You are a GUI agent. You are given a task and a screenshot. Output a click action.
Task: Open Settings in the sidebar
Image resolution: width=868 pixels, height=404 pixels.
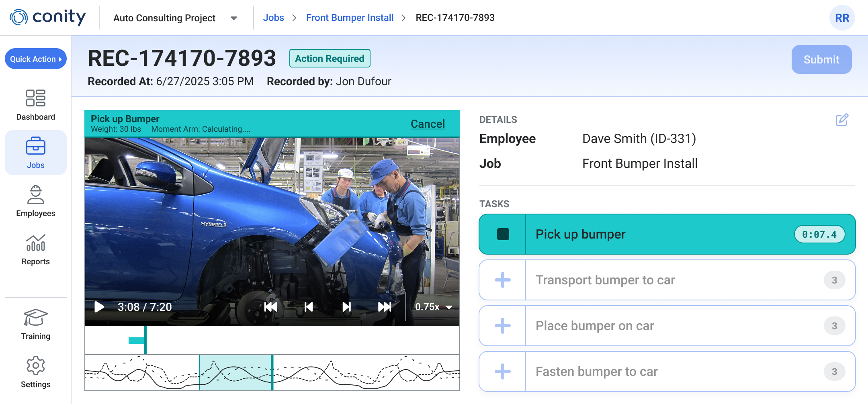tap(36, 372)
